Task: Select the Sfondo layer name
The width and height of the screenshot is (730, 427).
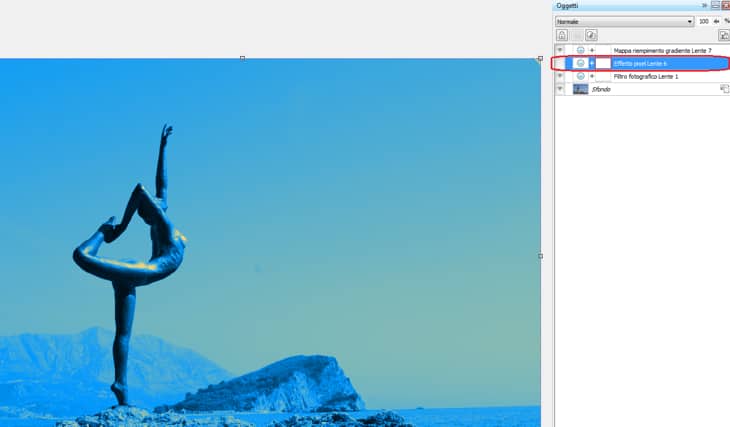Action: tap(600, 89)
